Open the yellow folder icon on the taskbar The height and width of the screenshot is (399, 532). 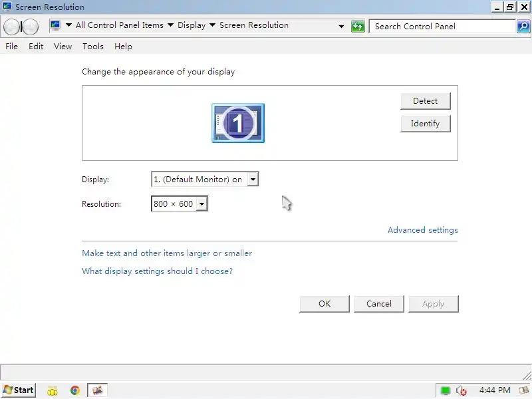53,390
